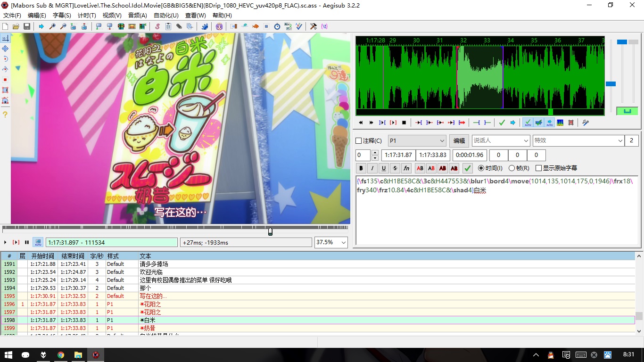Image resolution: width=644 pixels, height=362 pixels.
Task: Toggle the link sliders button under the audio sliders
Action: coord(627,111)
